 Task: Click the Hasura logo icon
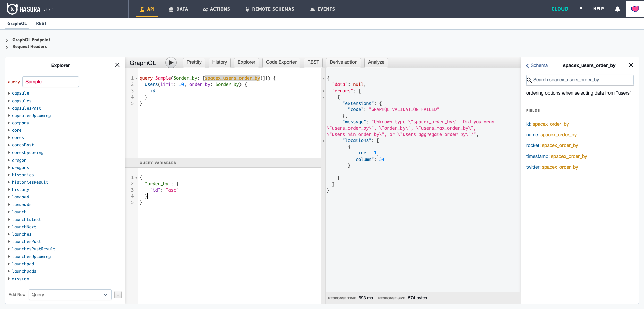(x=12, y=9)
